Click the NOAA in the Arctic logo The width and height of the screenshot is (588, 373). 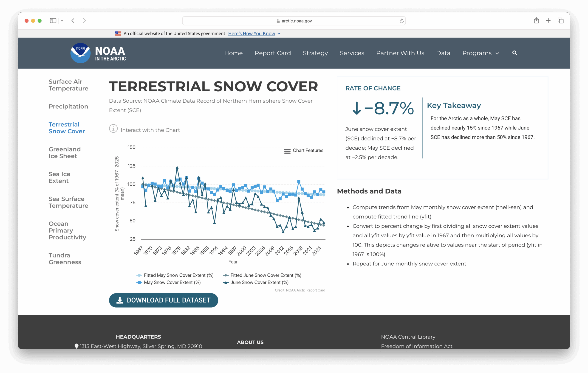[x=98, y=53]
